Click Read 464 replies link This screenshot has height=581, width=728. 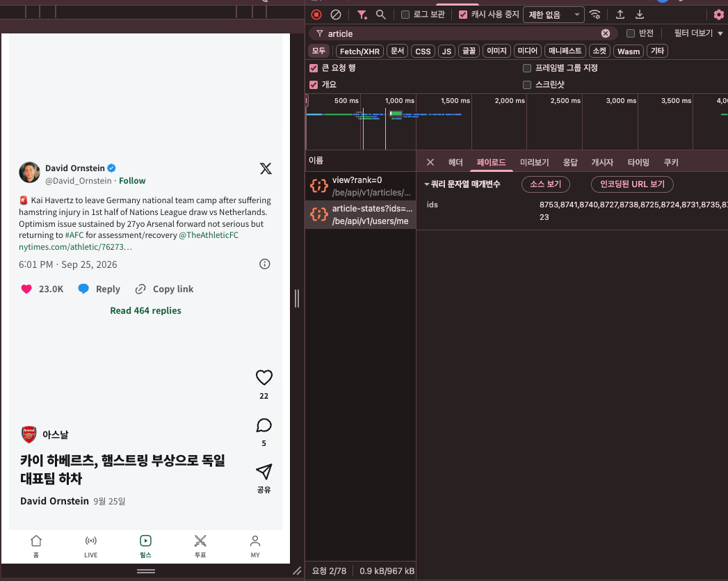point(146,311)
